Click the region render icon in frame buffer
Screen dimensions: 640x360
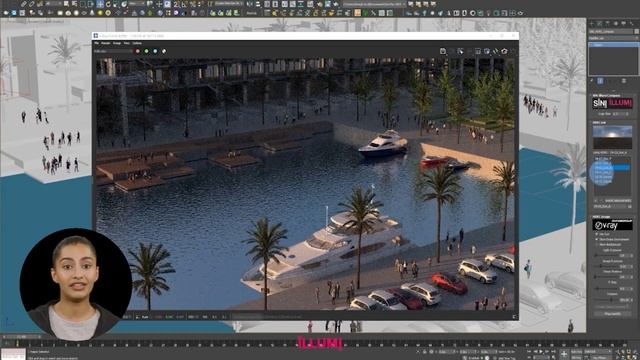478,51
